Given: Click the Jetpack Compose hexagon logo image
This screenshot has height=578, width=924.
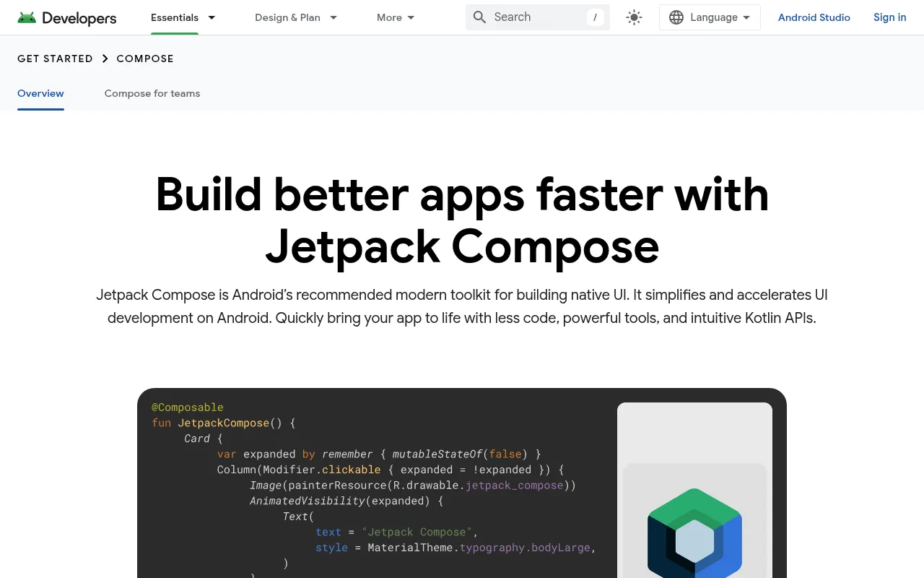Looking at the screenshot, I should coord(694,533).
